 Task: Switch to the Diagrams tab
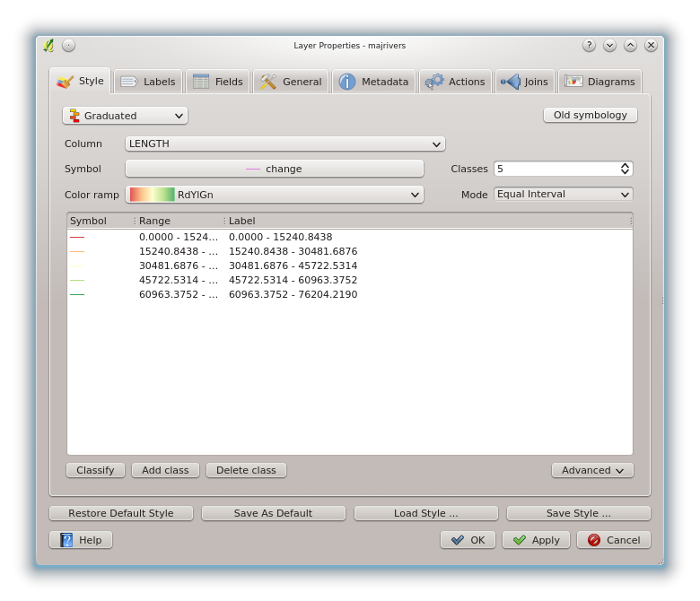(x=599, y=82)
